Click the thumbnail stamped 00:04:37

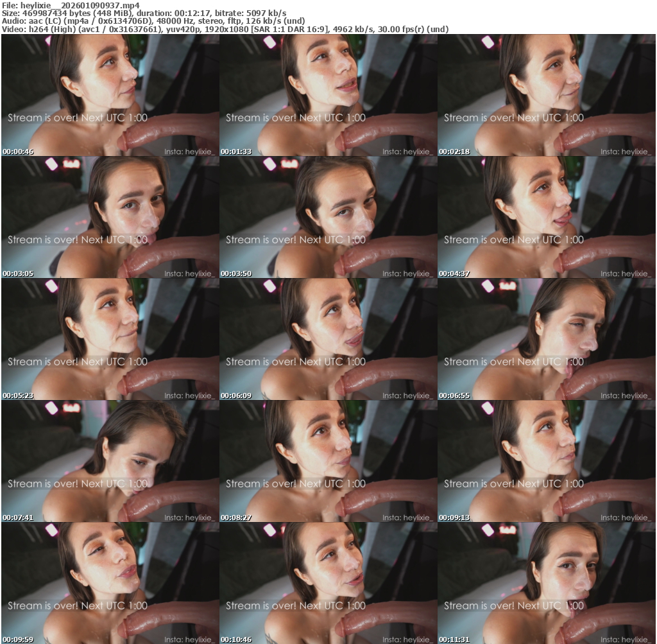[547, 217]
